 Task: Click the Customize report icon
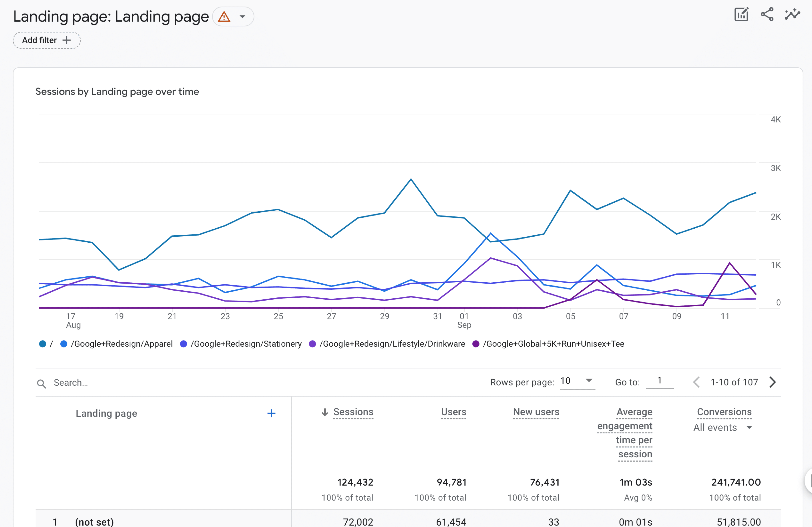point(741,14)
